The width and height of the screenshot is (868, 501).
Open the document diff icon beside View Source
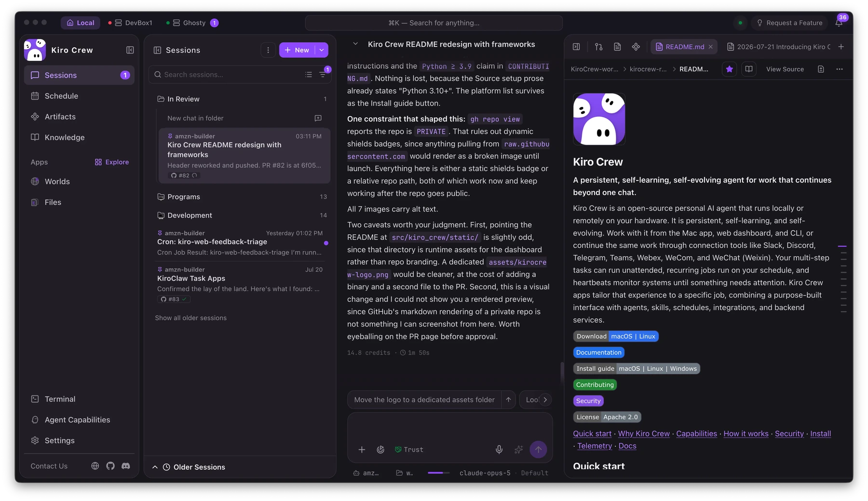821,69
